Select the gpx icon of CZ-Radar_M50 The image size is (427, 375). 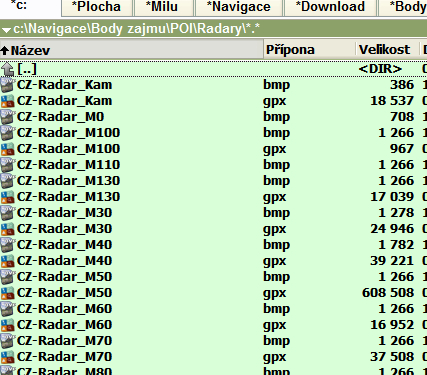[x=7, y=293]
